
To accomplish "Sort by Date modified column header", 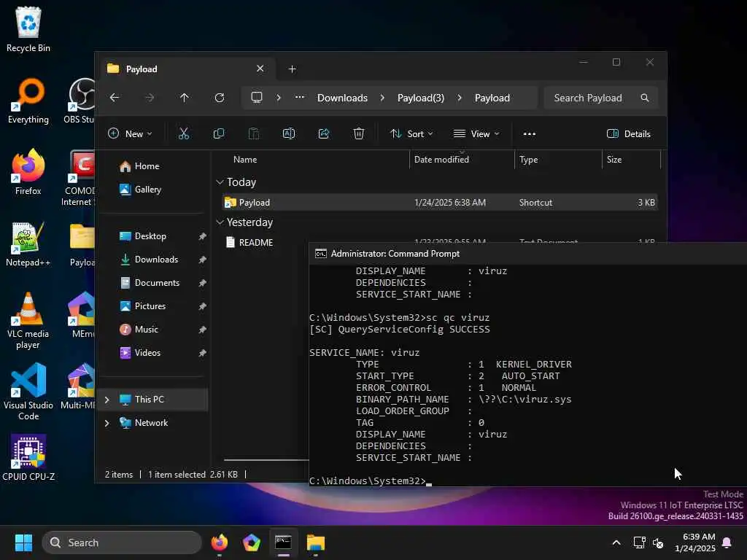I will click(462, 160).
